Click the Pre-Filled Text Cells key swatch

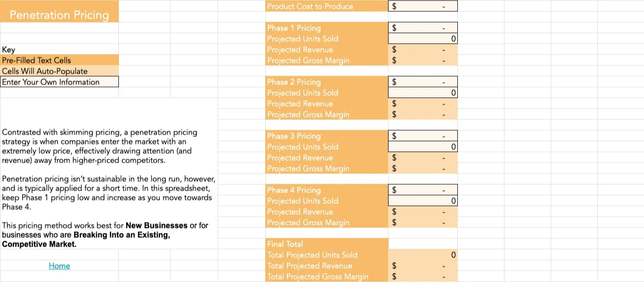tap(59, 60)
